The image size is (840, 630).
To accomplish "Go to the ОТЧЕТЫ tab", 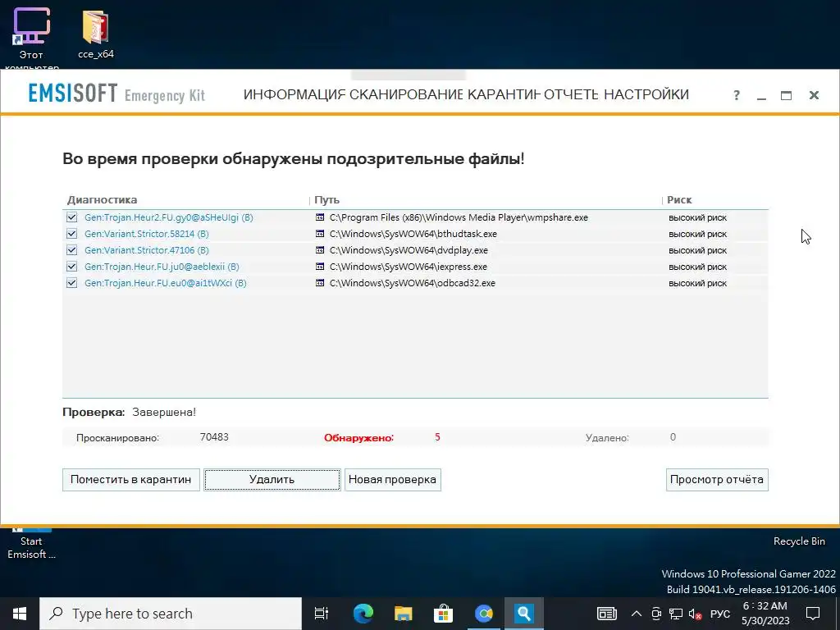I will click(x=571, y=95).
